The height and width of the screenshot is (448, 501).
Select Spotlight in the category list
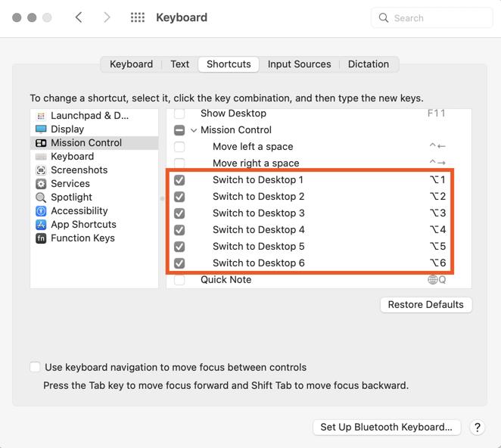tap(95, 198)
